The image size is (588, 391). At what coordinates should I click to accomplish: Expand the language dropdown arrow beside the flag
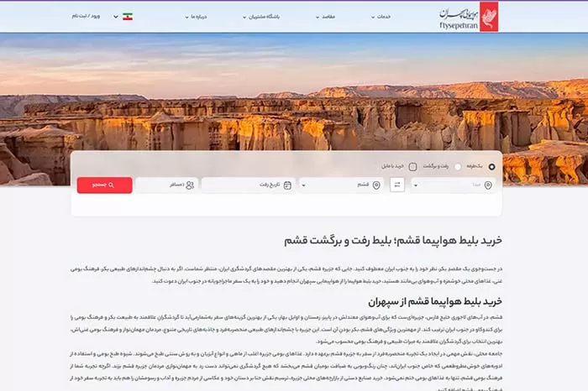point(116,17)
